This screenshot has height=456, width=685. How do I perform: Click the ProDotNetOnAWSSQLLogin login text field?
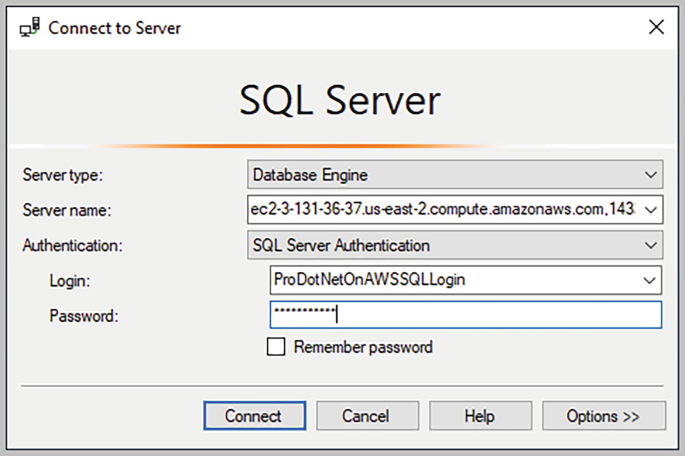(454, 280)
